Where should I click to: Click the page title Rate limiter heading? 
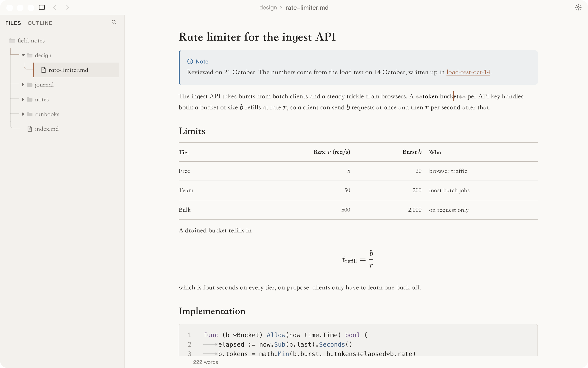(x=257, y=37)
